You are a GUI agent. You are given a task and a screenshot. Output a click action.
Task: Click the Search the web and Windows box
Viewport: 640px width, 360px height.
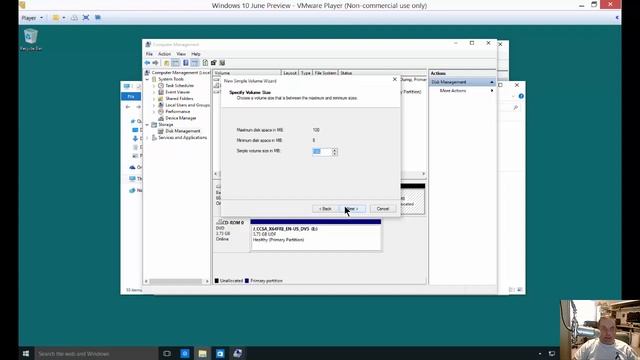click(x=96, y=353)
